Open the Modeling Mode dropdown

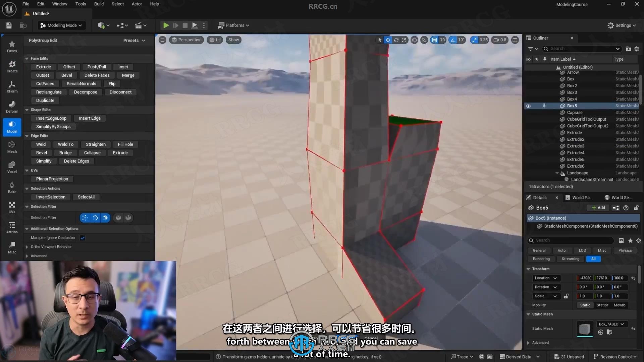(x=61, y=25)
